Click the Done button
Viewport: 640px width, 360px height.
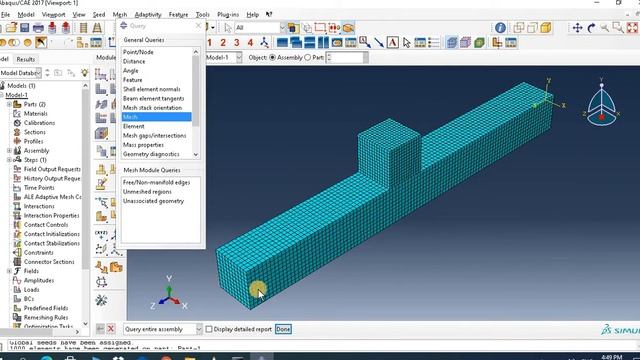283,329
